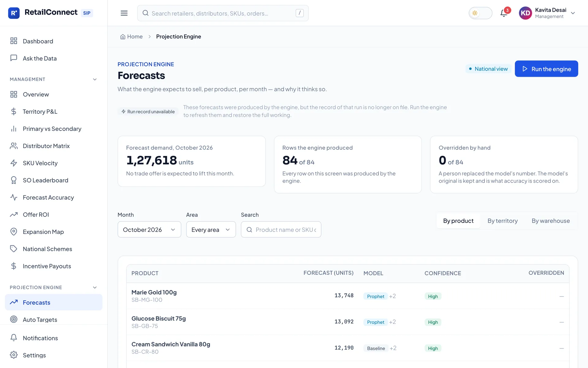
Task: Click the RetailConnect logo icon
Action: 14,13
